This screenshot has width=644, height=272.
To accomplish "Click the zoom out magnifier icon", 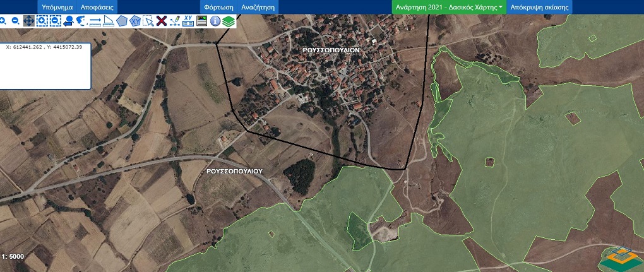I will pyautogui.click(x=15, y=21).
